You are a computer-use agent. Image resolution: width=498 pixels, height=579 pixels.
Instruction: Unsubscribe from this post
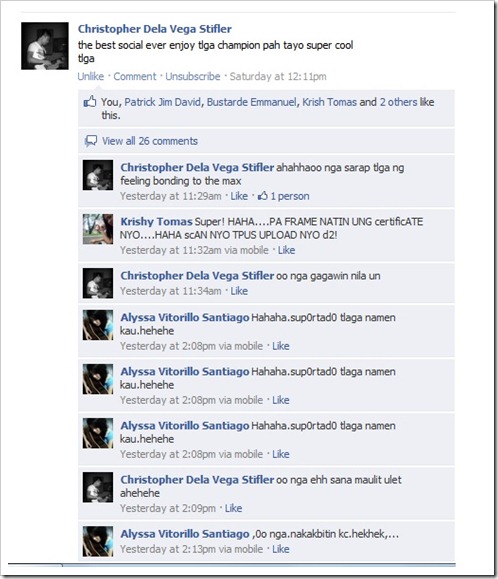[193, 76]
